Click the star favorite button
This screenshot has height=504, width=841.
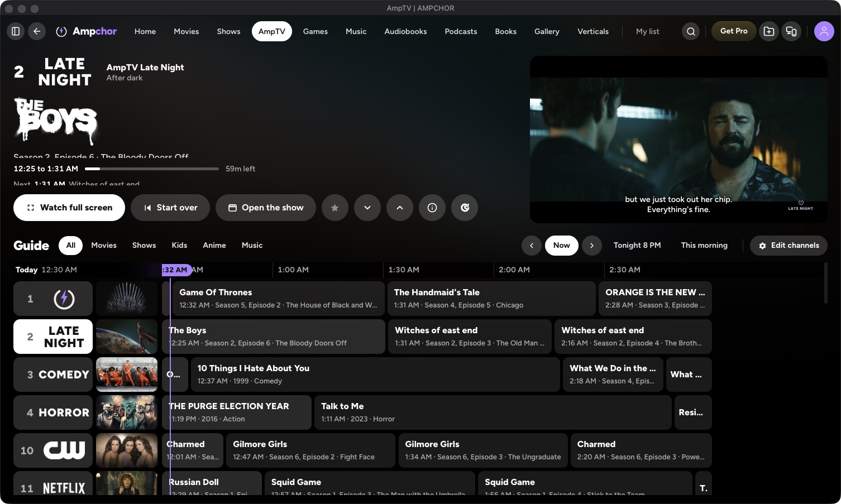coord(335,208)
